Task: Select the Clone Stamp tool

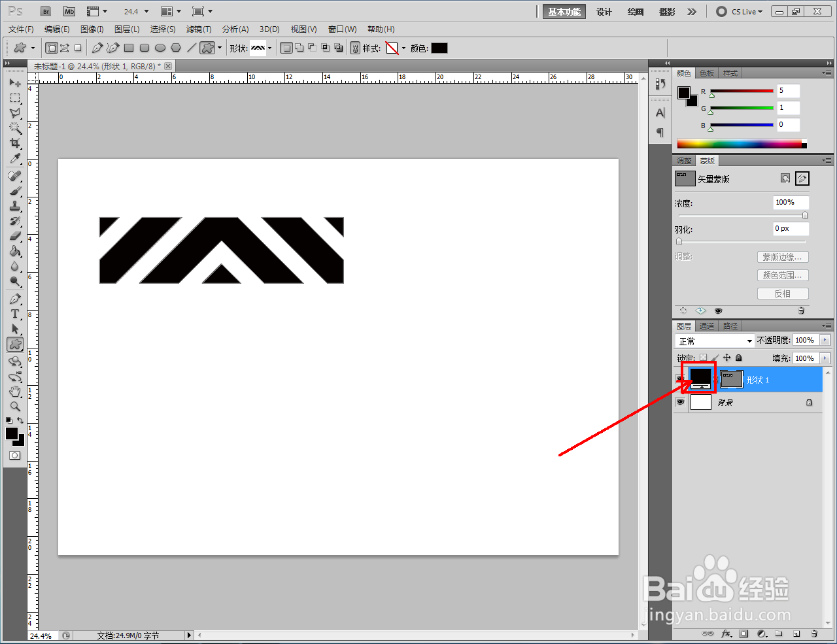Action: point(15,206)
